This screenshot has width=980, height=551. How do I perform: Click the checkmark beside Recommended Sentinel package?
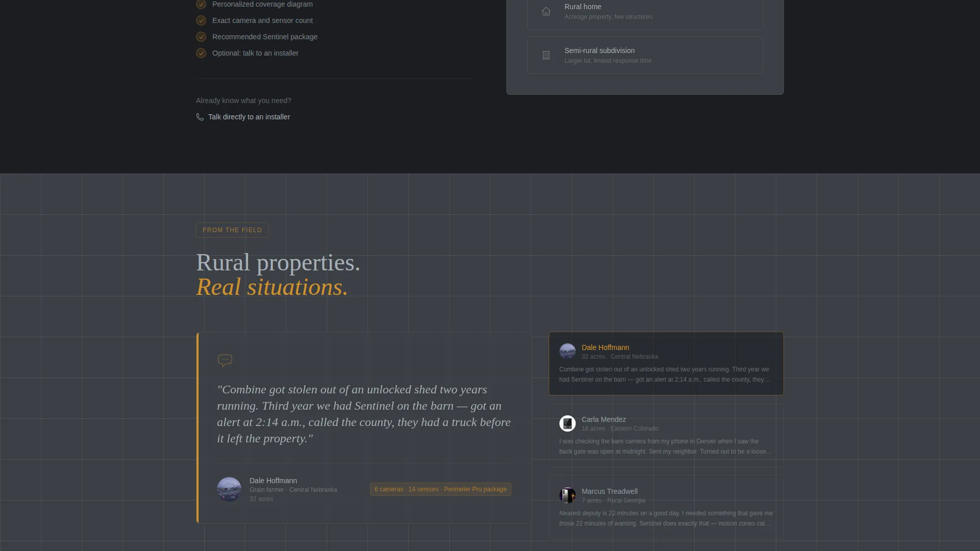pyautogui.click(x=201, y=37)
